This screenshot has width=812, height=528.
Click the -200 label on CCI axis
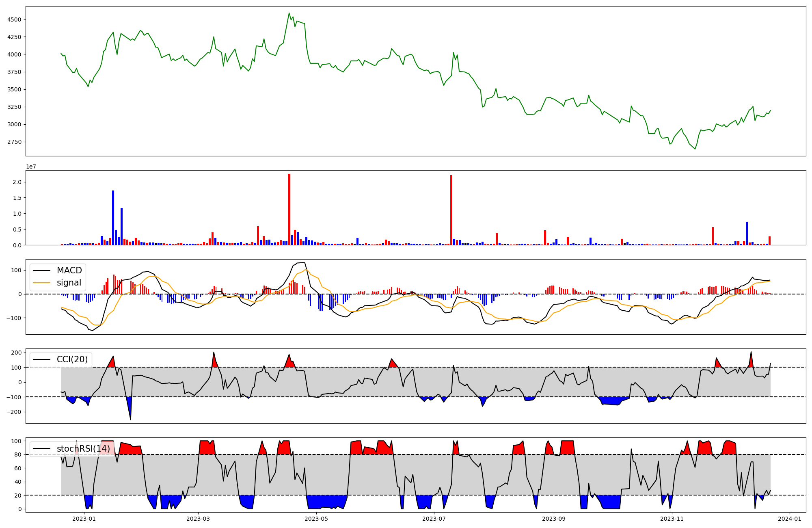(x=14, y=412)
